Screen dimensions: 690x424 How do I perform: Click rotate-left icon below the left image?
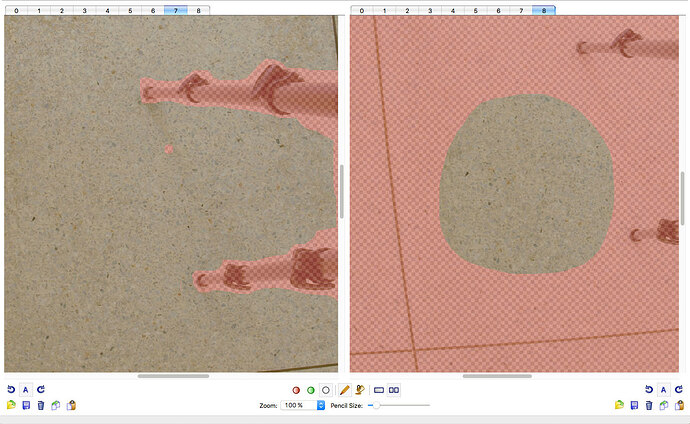11,389
